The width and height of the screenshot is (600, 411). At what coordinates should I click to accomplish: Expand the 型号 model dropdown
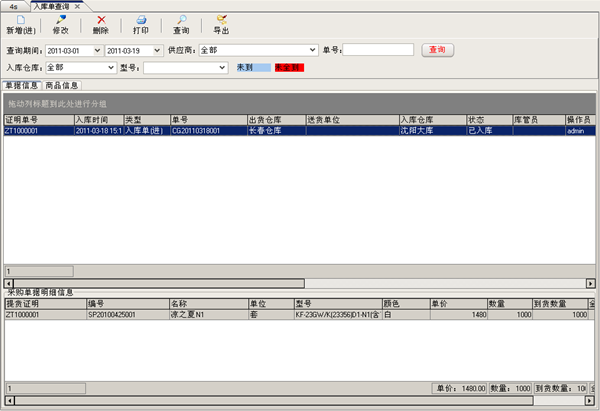point(222,68)
